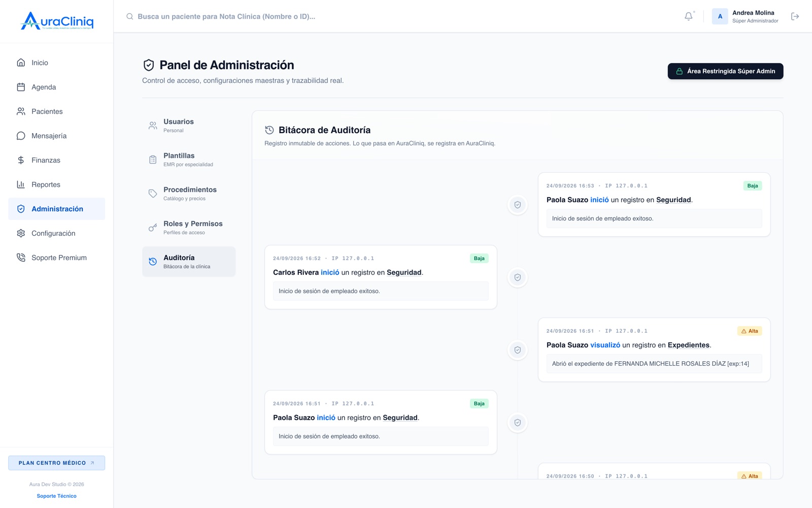Image resolution: width=812 pixels, height=508 pixels.
Task: Click the Plan Centro Médico button
Action: (x=57, y=463)
